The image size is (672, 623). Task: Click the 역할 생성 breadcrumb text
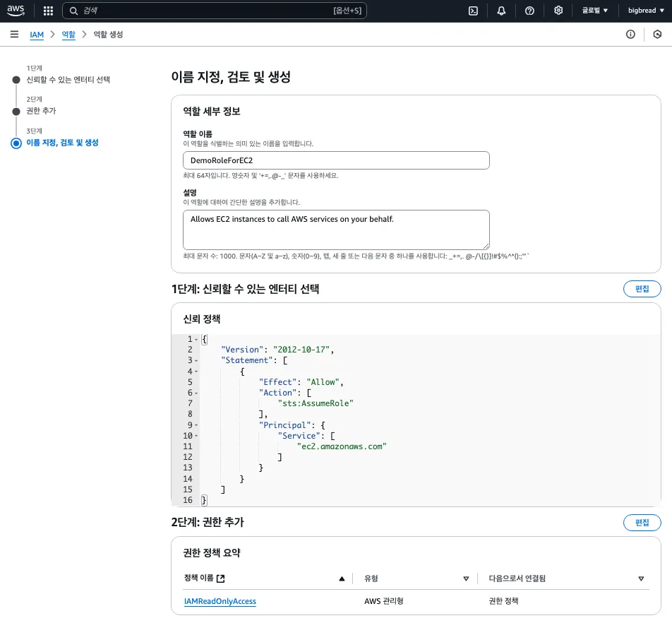(108, 35)
